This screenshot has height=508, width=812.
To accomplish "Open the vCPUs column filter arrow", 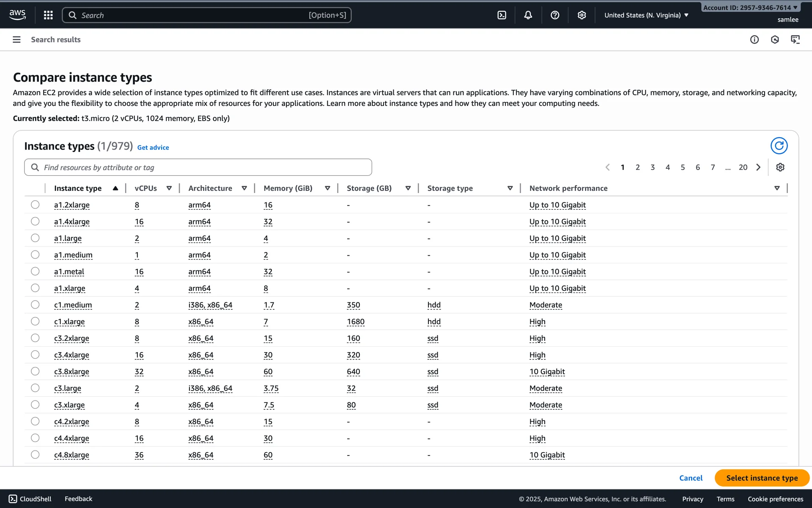I will coord(169,188).
